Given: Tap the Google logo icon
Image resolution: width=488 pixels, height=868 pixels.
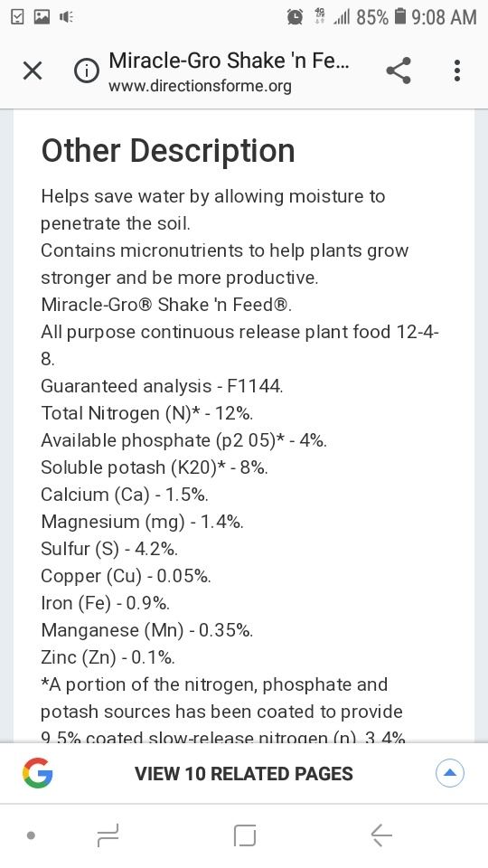Looking at the screenshot, I should pyautogui.click(x=38, y=773).
